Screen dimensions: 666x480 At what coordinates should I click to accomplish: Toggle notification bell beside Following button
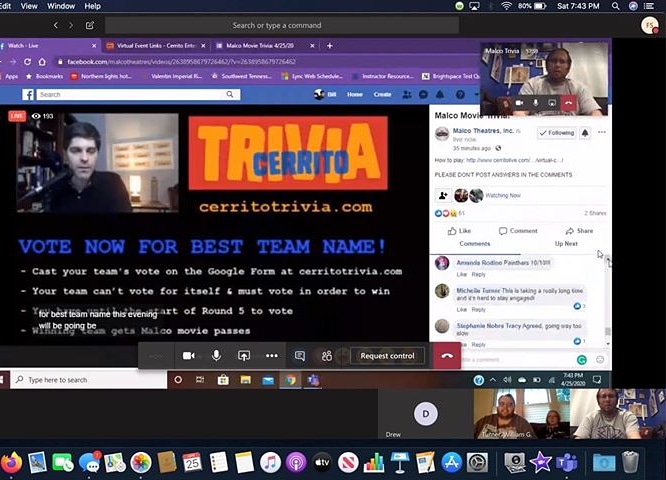[585, 133]
